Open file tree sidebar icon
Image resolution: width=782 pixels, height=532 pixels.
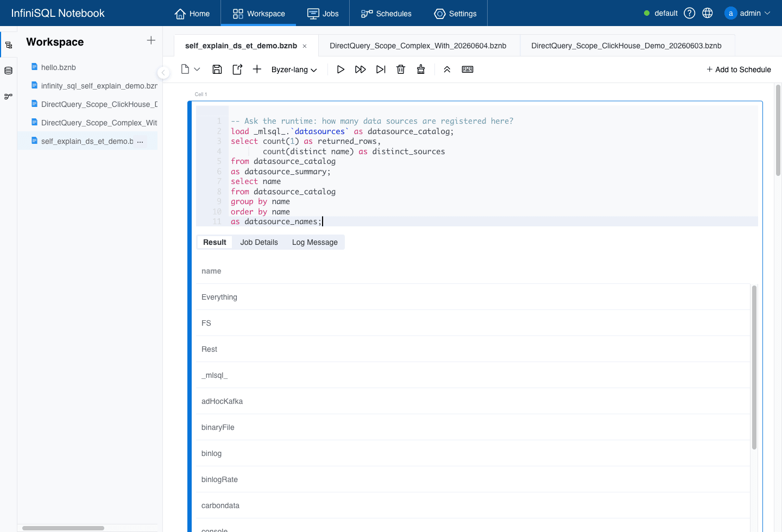9,45
